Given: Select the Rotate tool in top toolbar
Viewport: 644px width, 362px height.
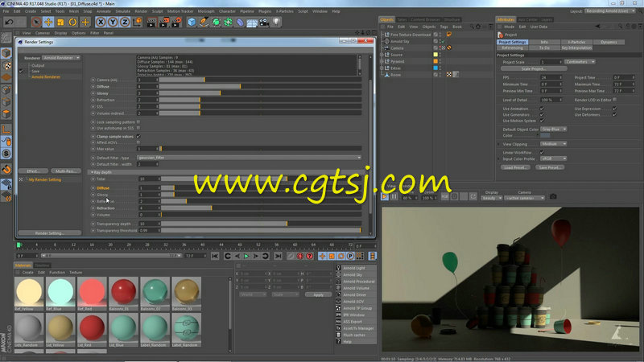Looking at the screenshot, I should pyautogui.click(x=72, y=23).
